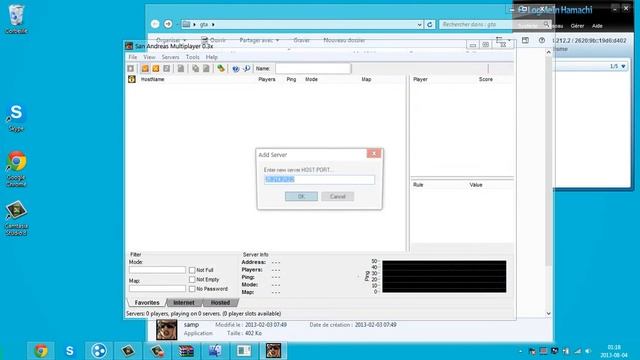The width and height of the screenshot is (640, 360).
Task: Open the Help menu in SA-MP
Action: (x=211, y=57)
